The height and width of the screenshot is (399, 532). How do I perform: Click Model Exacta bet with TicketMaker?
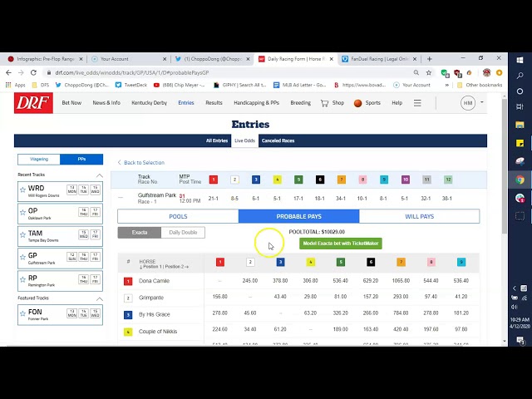pos(341,244)
